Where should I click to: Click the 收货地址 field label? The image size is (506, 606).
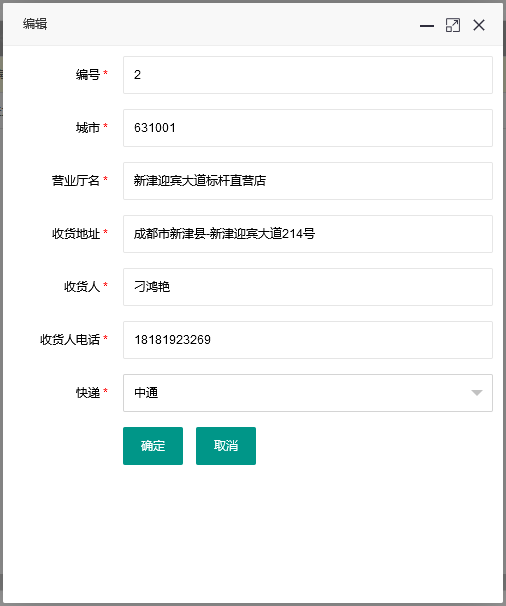[x=76, y=233]
